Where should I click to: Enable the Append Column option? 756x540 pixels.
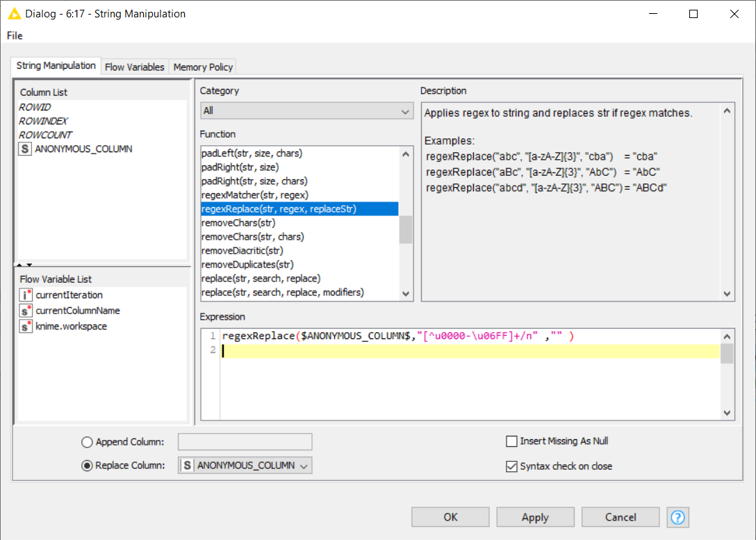point(86,441)
